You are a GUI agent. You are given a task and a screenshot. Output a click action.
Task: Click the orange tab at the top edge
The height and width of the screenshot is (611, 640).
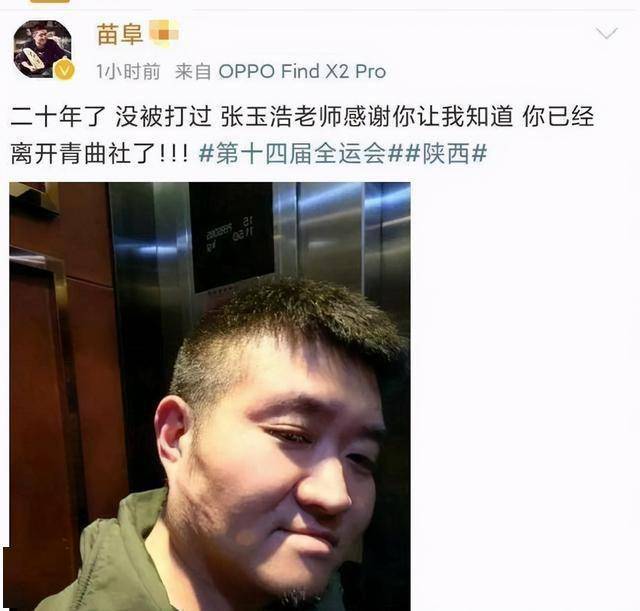click(50, 1)
